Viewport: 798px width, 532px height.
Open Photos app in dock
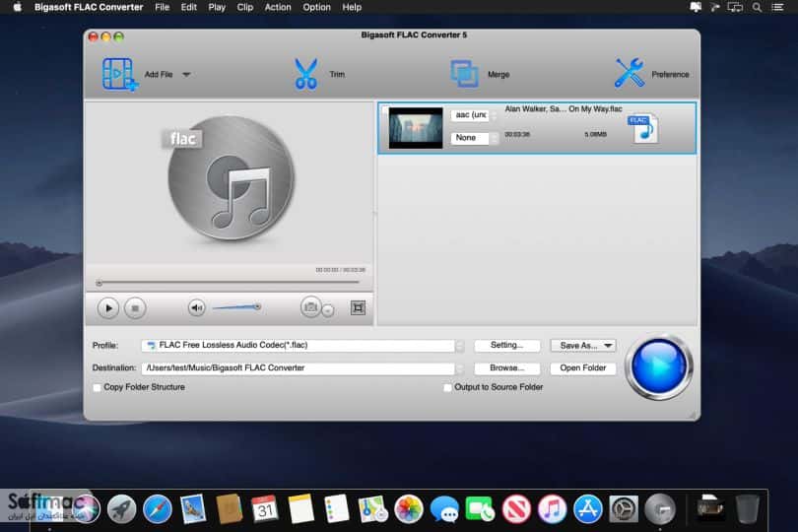pyautogui.click(x=409, y=509)
